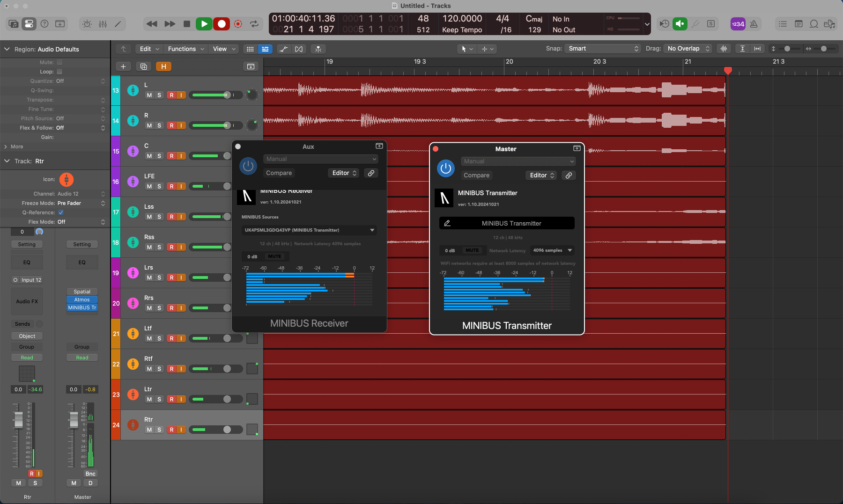Image resolution: width=843 pixels, height=504 pixels.
Task: Rewind the playhead
Action: pos(152,24)
